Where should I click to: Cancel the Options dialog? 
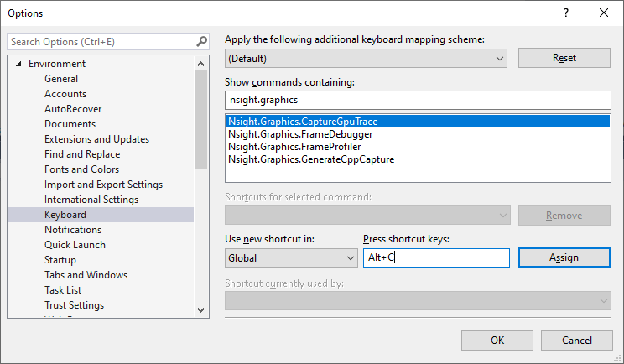pos(576,340)
